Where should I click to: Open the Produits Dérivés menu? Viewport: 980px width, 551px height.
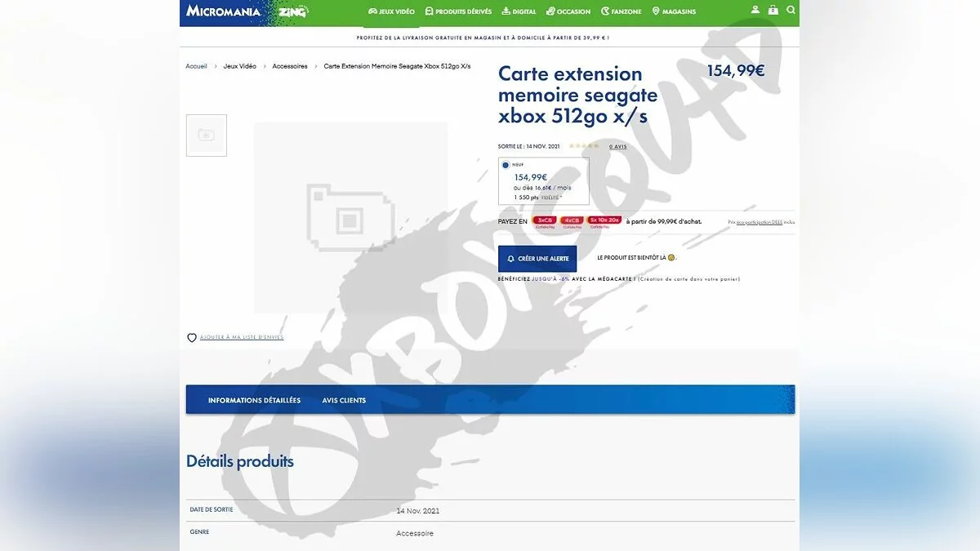[x=457, y=11]
